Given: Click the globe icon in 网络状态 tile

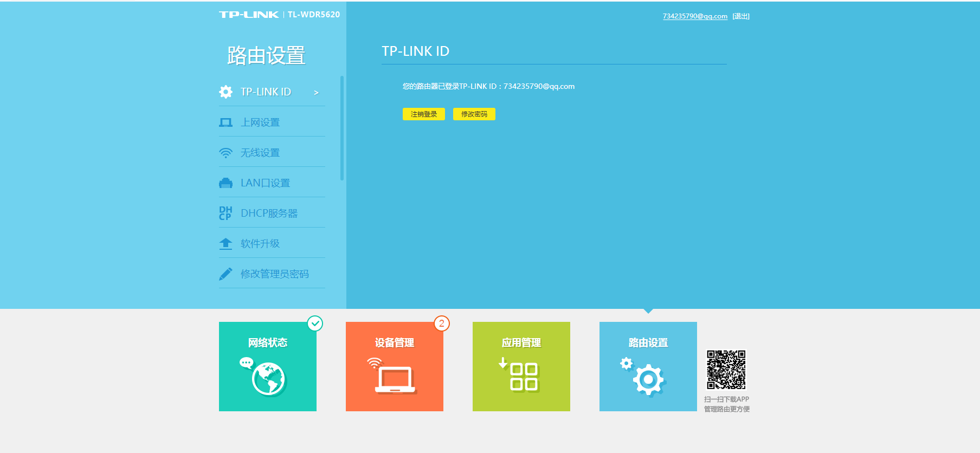Looking at the screenshot, I should [x=268, y=379].
